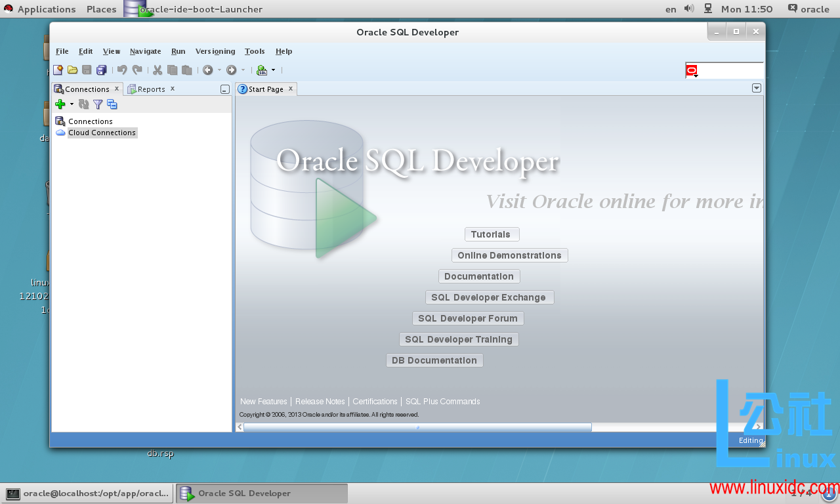Open the New Features link

coord(263,402)
